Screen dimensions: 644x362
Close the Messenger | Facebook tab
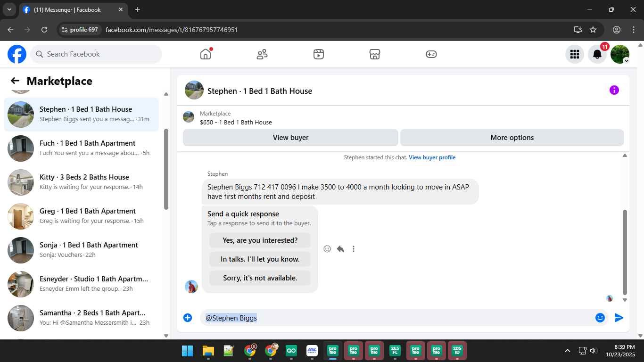121,9
